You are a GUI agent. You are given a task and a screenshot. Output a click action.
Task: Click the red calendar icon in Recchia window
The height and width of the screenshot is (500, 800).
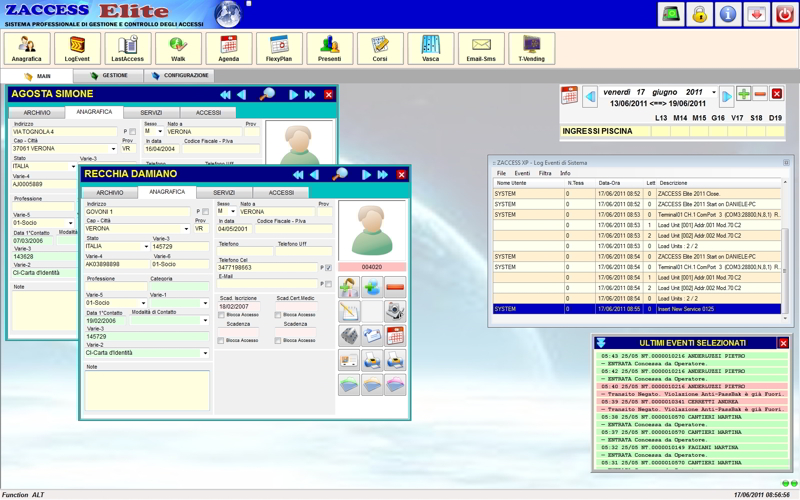coord(395,336)
